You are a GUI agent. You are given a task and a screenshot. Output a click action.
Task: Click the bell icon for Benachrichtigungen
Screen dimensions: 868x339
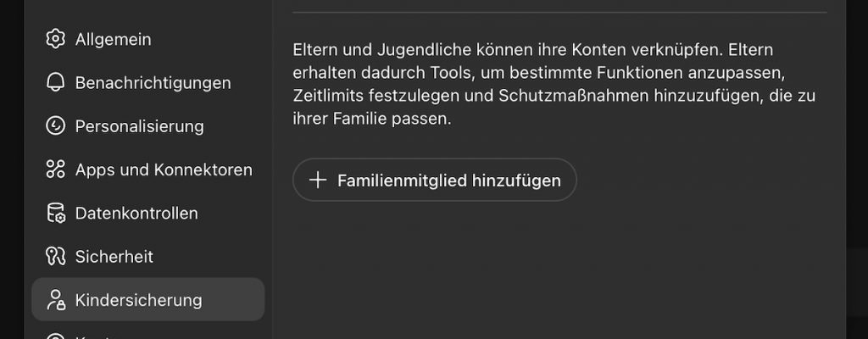55,83
